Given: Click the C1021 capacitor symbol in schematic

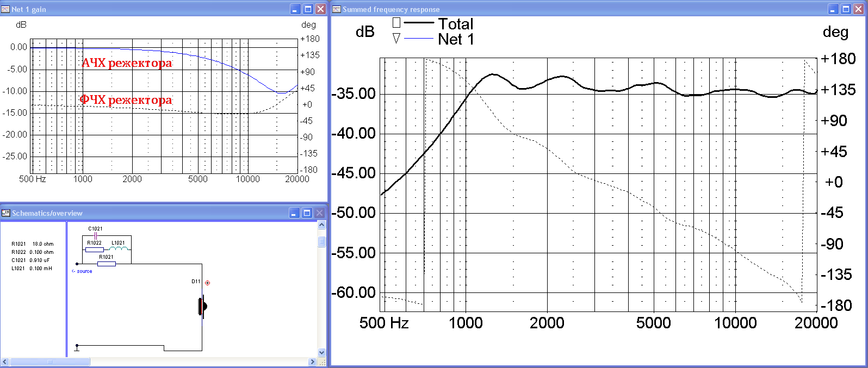Looking at the screenshot, I should point(96,236).
